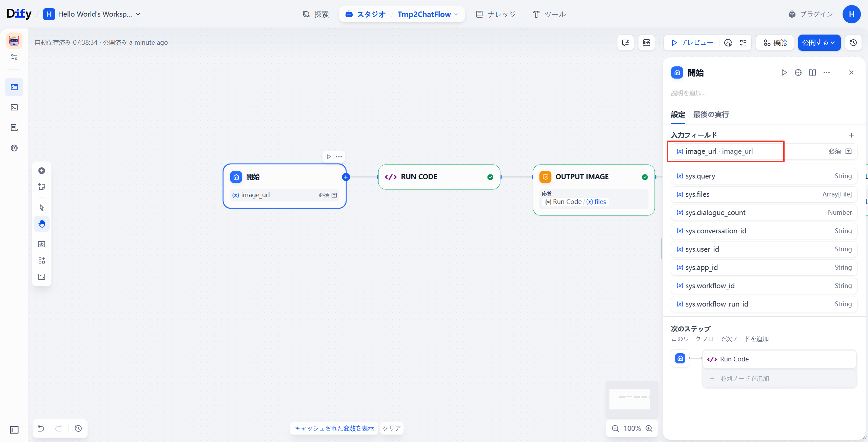868x442 pixels.
Task: Expand the 公開する publish dropdown
Action: (x=819, y=43)
